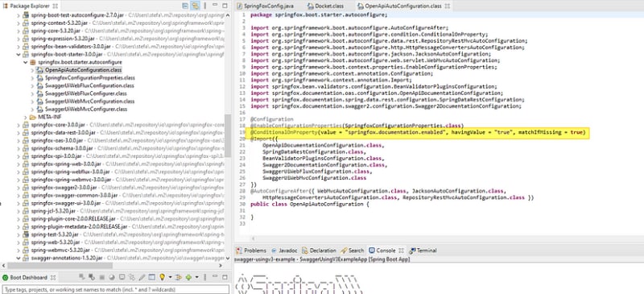Click the spring-context-5.3.20.jar icon
The height and width of the screenshot is (294, 644).
point(27,23)
